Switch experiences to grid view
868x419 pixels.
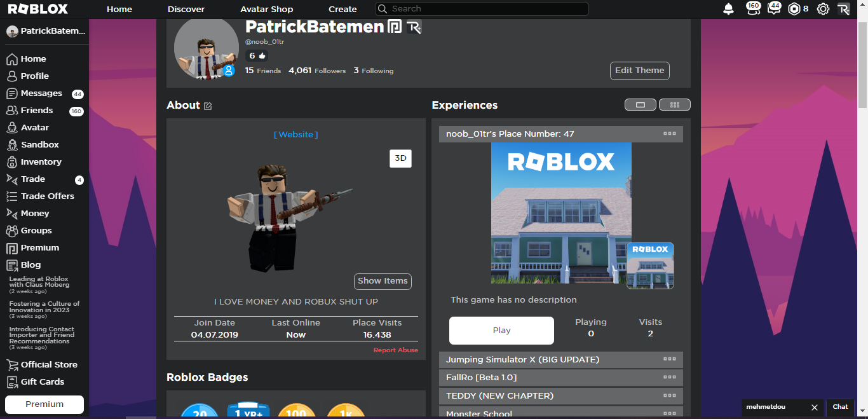tap(674, 105)
